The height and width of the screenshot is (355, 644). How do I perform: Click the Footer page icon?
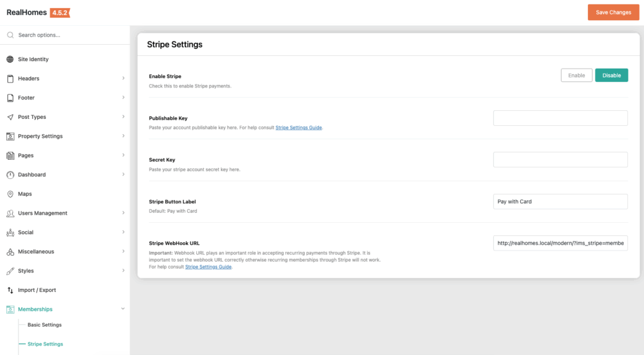[10, 98]
